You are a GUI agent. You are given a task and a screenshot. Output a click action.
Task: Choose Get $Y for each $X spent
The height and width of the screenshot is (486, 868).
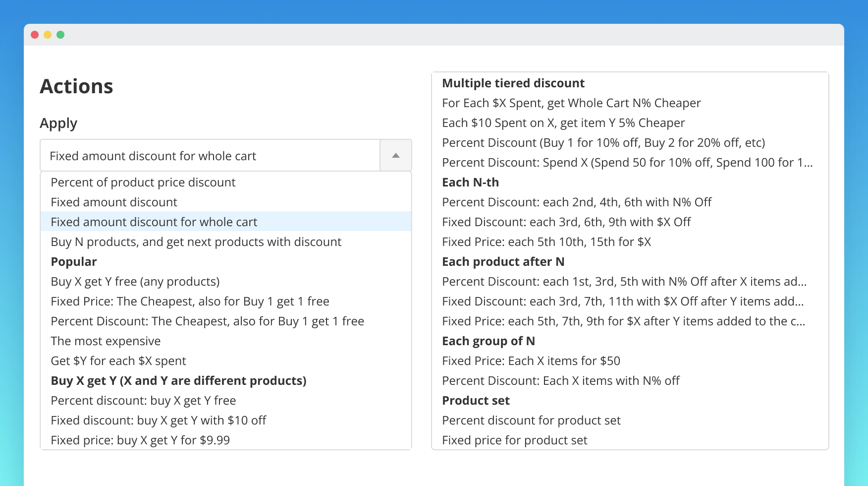(x=118, y=361)
